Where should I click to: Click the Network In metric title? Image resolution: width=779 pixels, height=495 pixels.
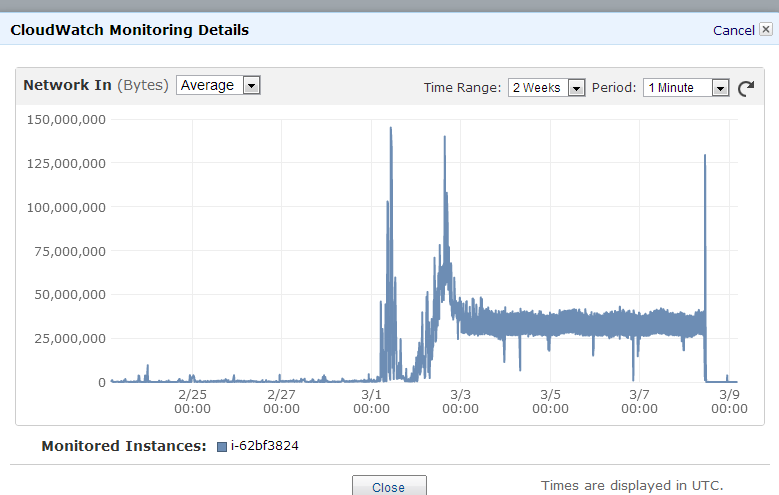pos(67,86)
